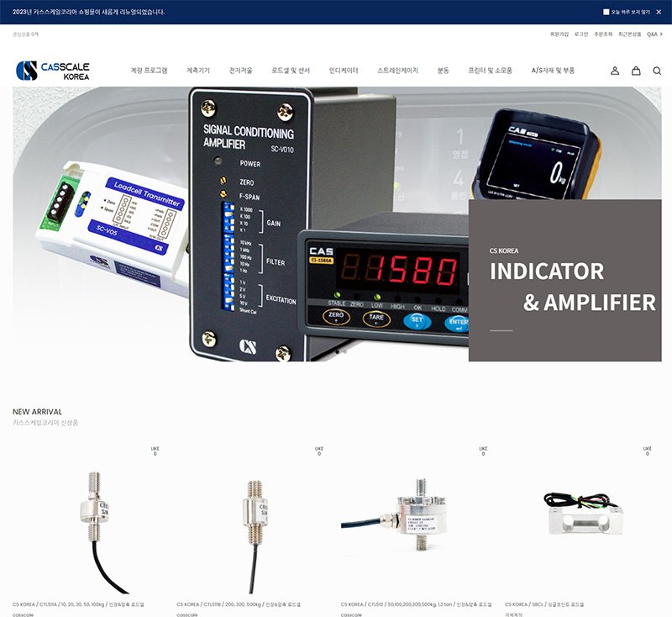Screen dimensions: 672x617
Task: Click the 로그인 link
Action: tap(581, 34)
